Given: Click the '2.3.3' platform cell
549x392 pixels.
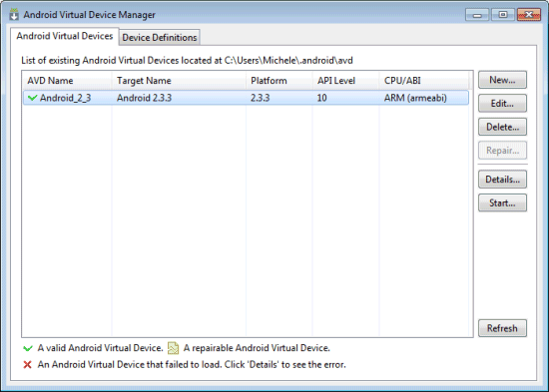Looking at the screenshot, I should click(x=261, y=98).
